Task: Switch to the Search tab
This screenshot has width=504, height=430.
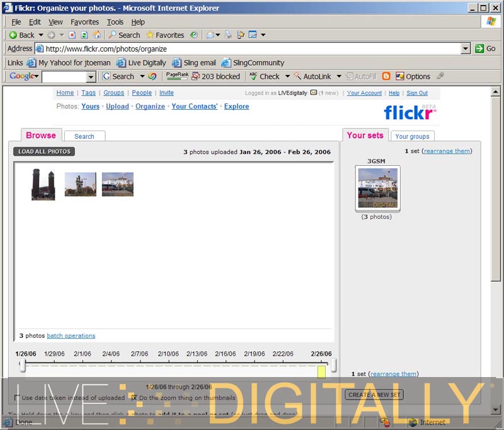Action: point(84,136)
